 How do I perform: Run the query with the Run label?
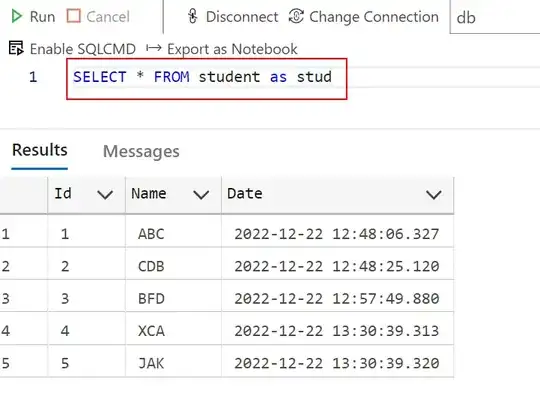pyautogui.click(x=42, y=17)
